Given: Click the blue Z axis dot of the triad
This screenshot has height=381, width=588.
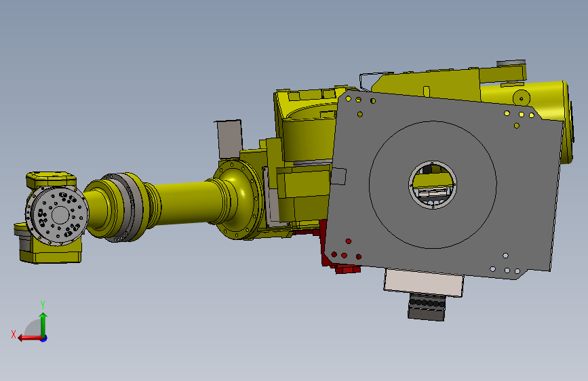Looking at the screenshot, I should pyautogui.click(x=44, y=338).
